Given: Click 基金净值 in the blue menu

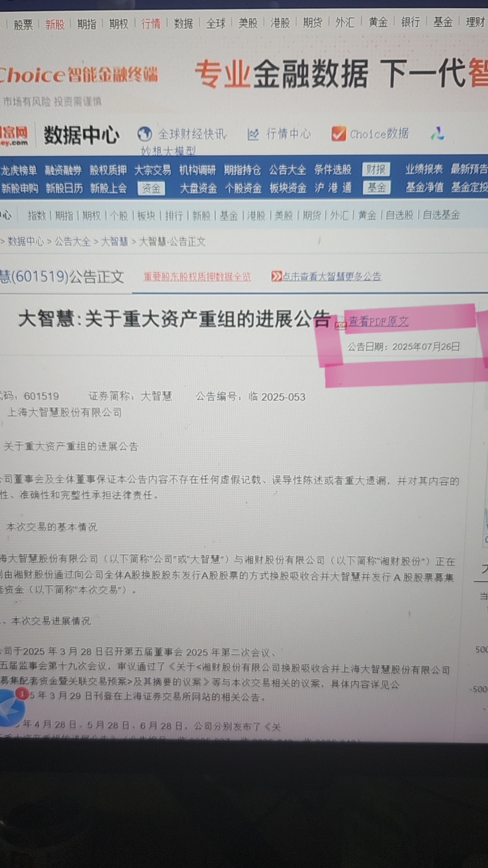Looking at the screenshot, I should click(424, 187).
